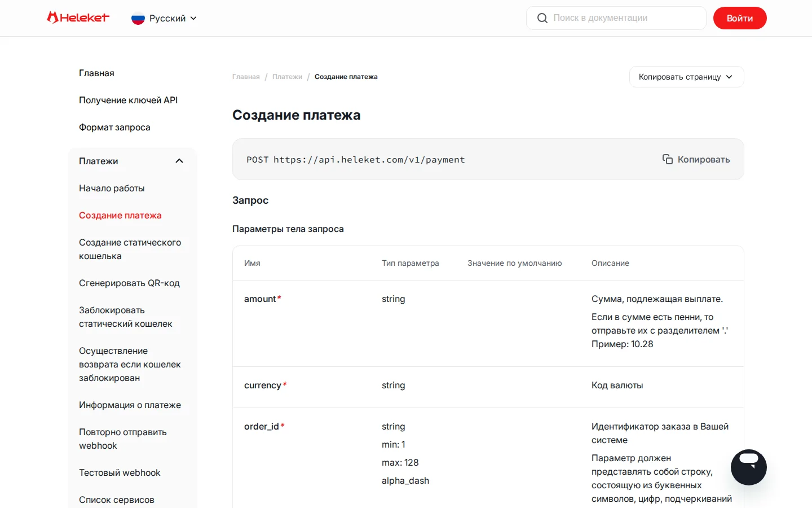Open the Heleket logo home link
Viewport: 812px width, 508px height.
pyautogui.click(x=78, y=17)
